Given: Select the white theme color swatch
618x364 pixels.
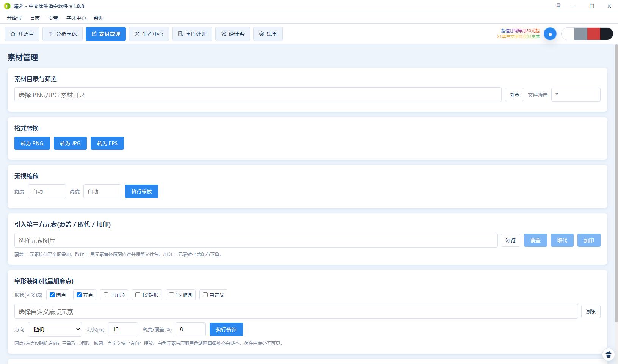Looking at the screenshot, I should 568,34.
